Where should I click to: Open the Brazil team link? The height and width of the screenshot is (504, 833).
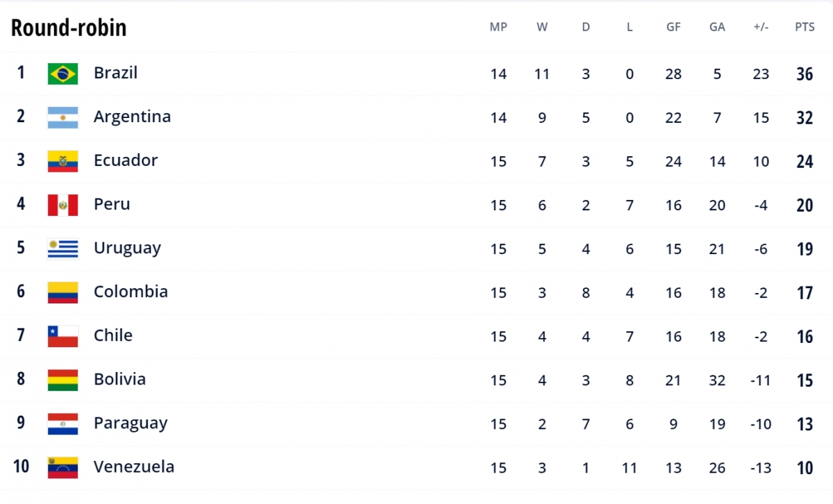click(115, 73)
